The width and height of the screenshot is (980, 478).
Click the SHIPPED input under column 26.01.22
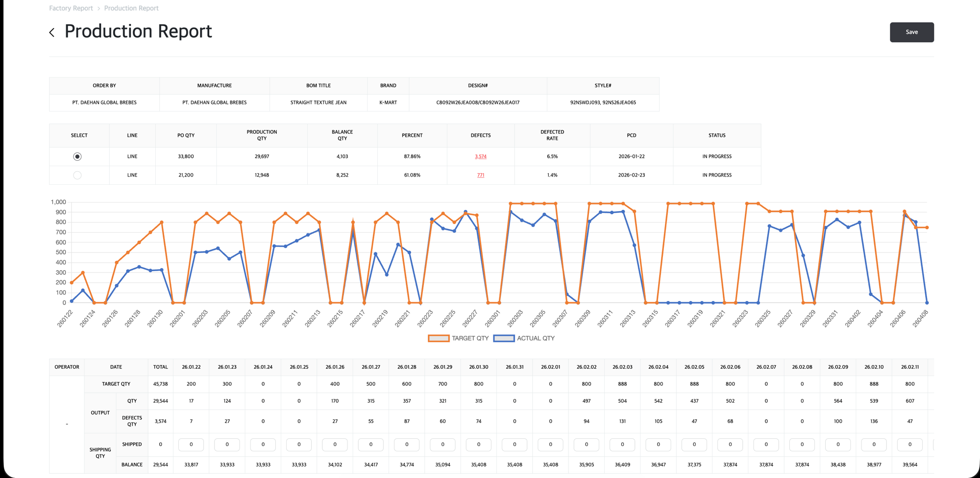click(191, 445)
